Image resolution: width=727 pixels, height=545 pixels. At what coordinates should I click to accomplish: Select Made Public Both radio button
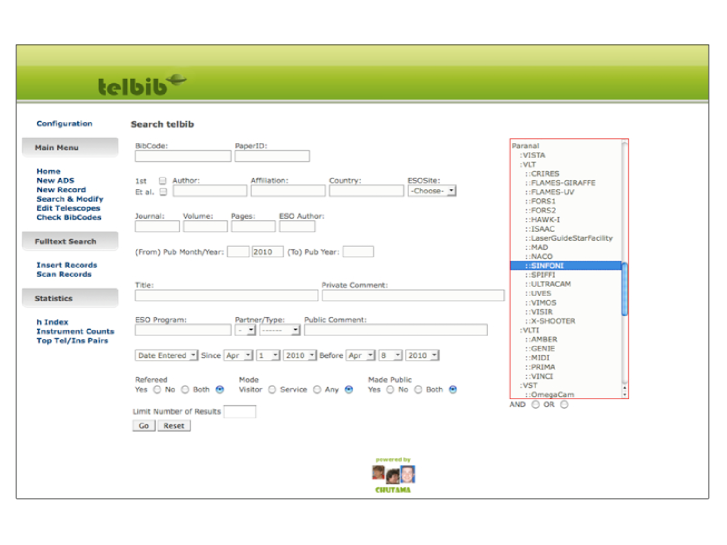(453, 390)
